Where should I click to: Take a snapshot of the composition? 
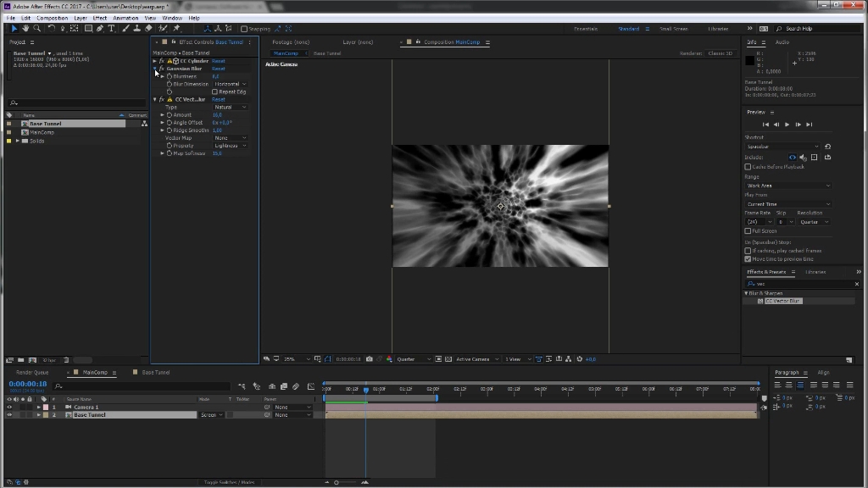(x=369, y=358)
